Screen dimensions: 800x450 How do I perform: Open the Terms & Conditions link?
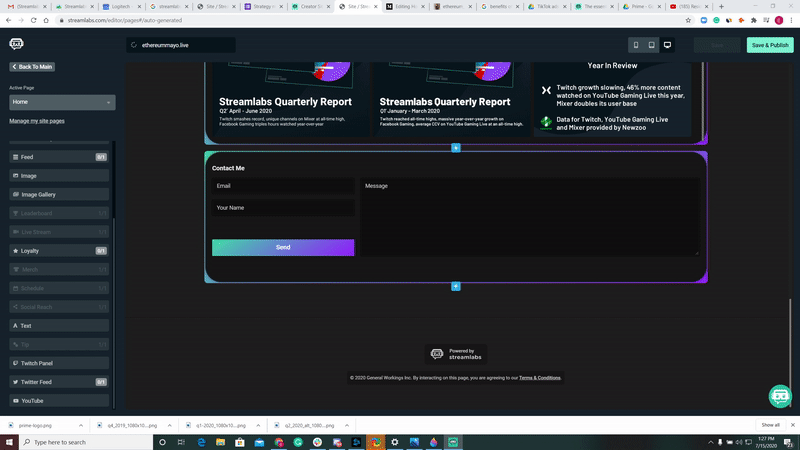539,378
